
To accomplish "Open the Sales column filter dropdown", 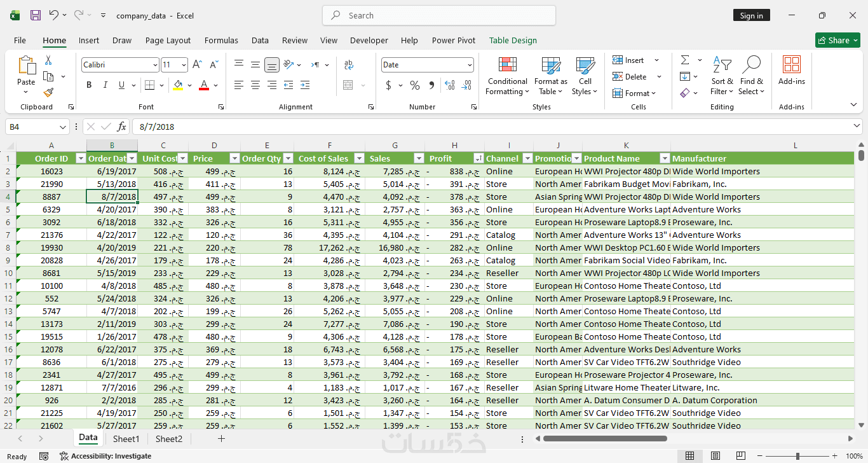I will coord(419,158).
